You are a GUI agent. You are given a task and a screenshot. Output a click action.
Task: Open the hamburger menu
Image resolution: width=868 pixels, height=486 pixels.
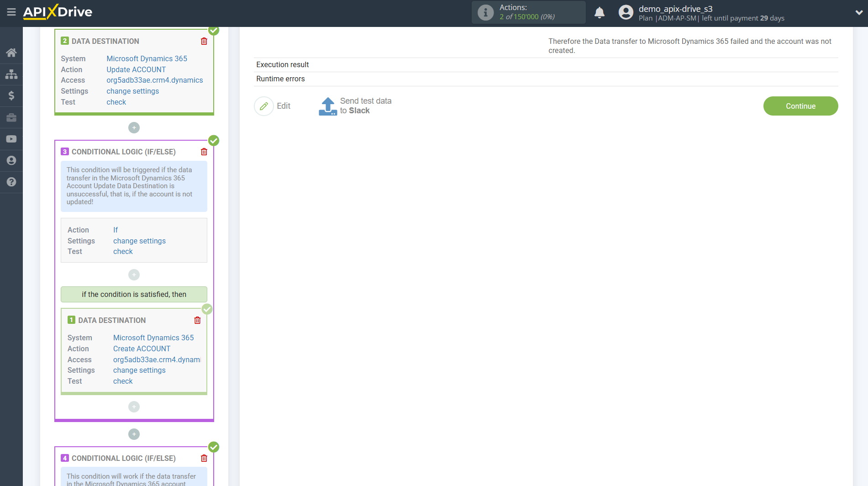point(11,12)
